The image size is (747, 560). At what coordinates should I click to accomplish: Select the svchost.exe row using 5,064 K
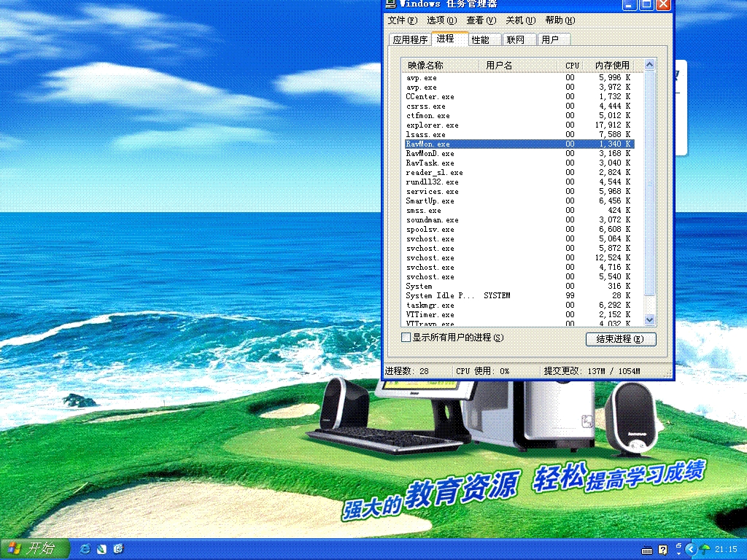pyautogui.click(x=519, y=238)
